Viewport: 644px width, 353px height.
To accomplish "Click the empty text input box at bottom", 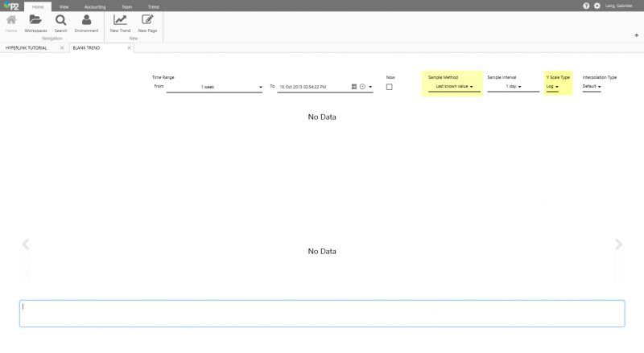I will [322, 314].
